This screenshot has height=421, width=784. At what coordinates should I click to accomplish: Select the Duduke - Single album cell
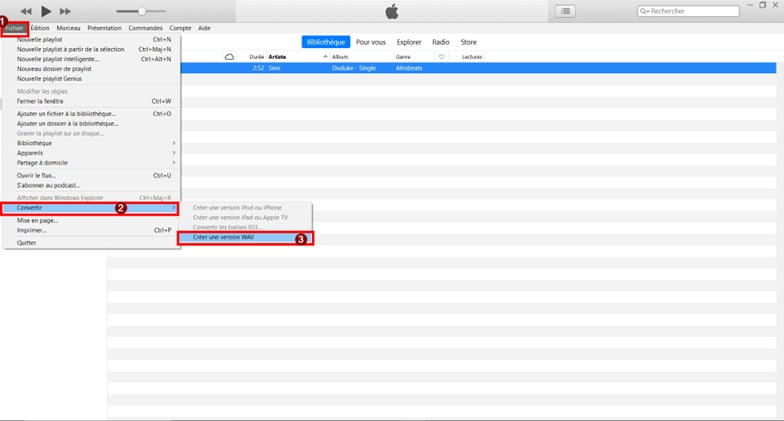coord(354,68)
